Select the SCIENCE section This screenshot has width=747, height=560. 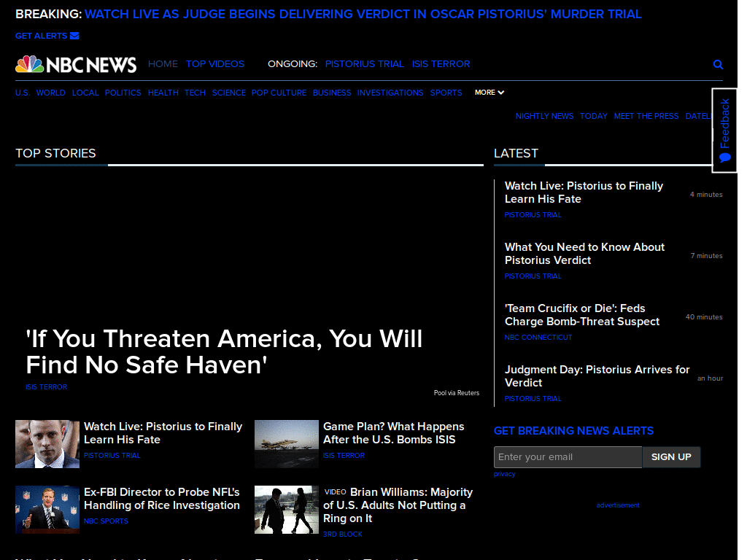[228, 93]
